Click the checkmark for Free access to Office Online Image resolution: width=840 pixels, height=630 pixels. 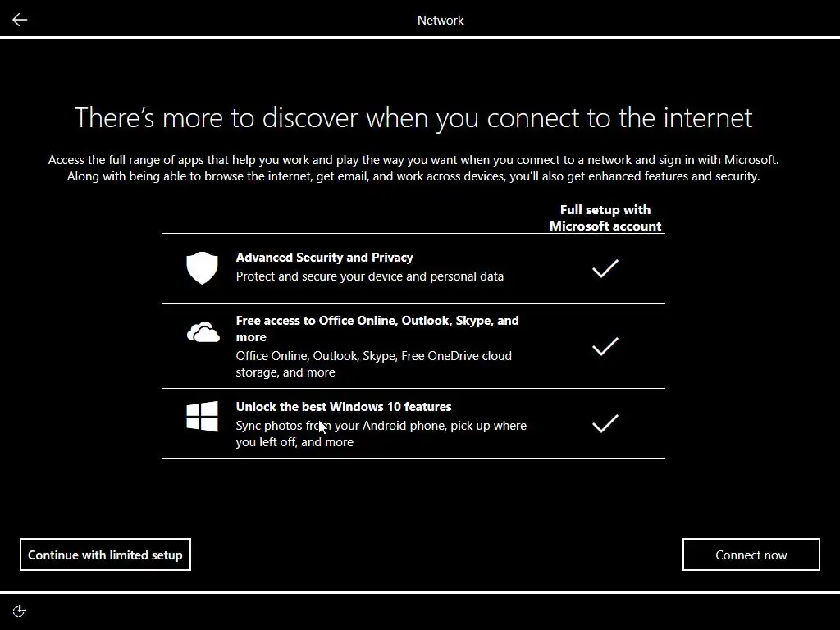(605, 346)
